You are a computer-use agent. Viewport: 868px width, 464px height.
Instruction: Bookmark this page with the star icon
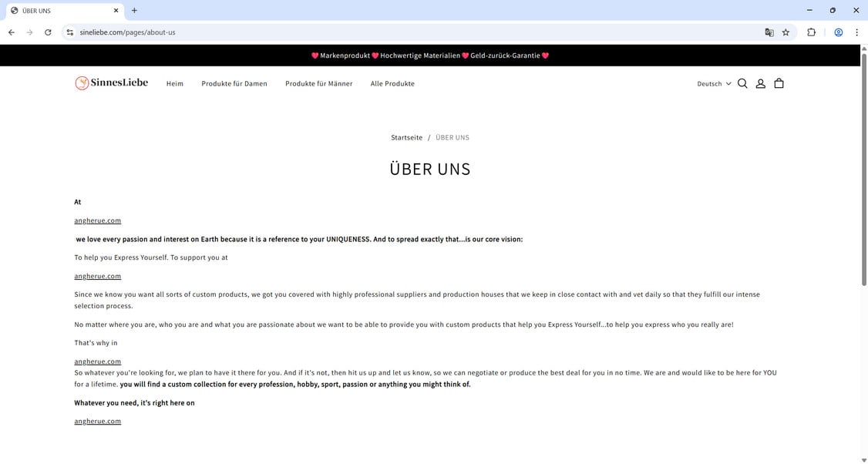(786, 32)
